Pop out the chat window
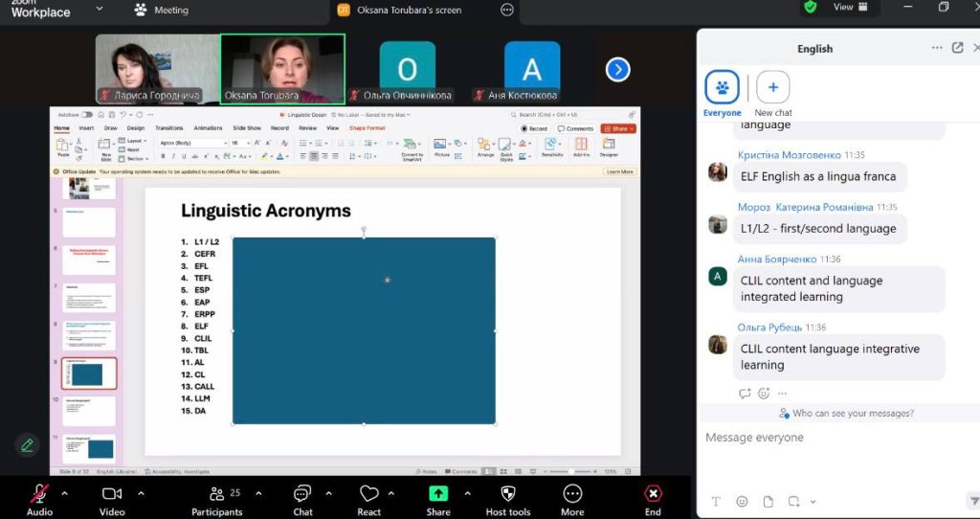The image size is (980, 519). pyautogui.click(x=958, y=48)
